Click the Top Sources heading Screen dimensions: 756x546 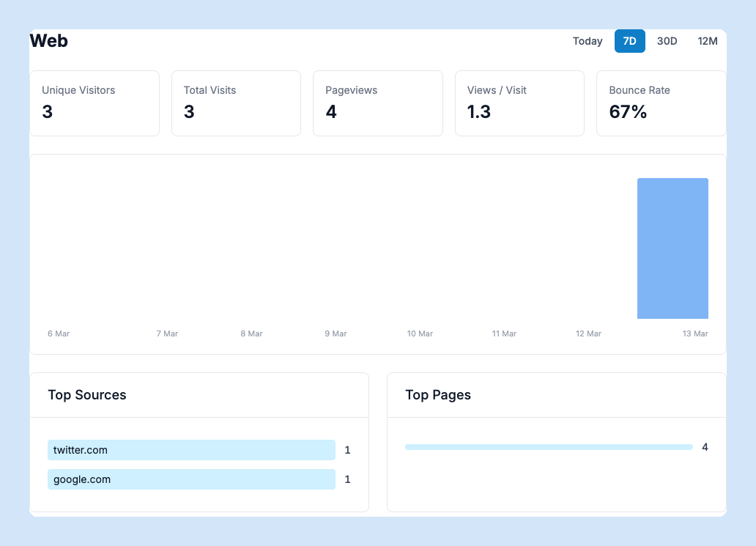87,395
